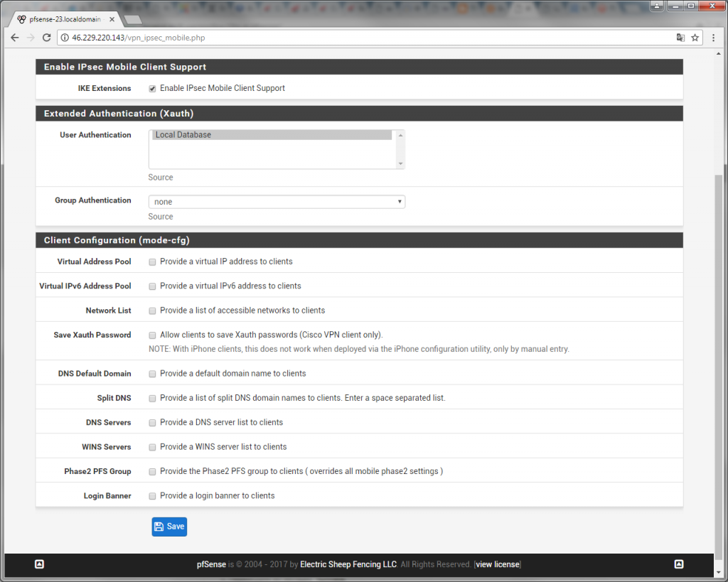Click the Split DNS label
This screenshot has height=582, width=728.
tap(114, 398)
